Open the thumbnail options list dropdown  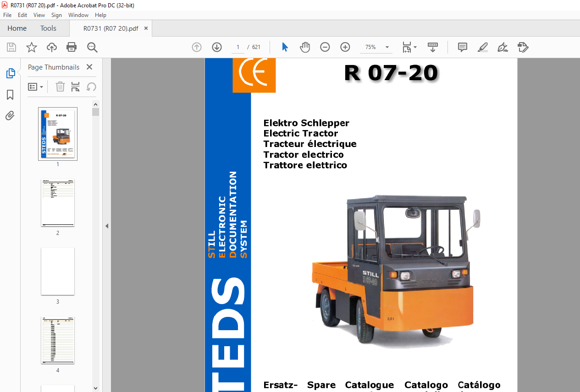pyautogui.click(x=35, y=87)
